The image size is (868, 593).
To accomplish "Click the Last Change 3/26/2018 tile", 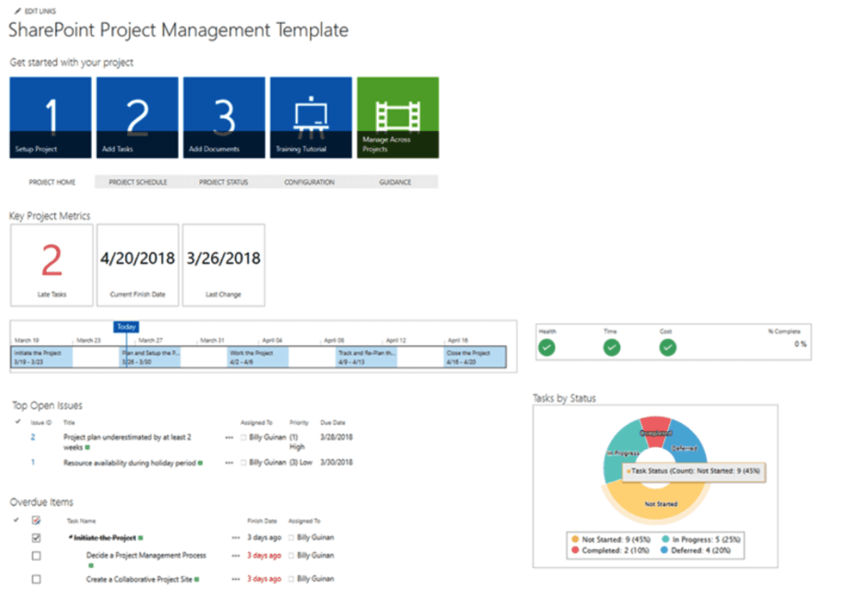I will tap(223, 265).
